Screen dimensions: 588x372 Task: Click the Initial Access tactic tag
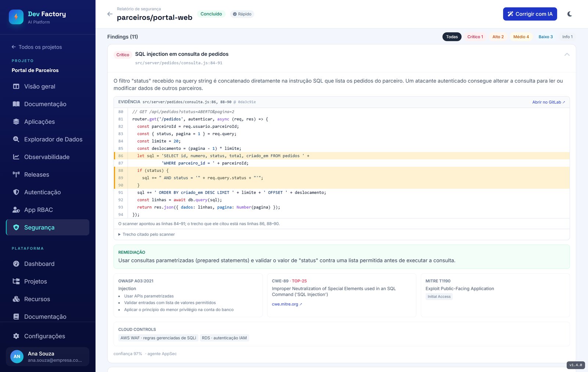pyautogui.click(x=439, y=297)
